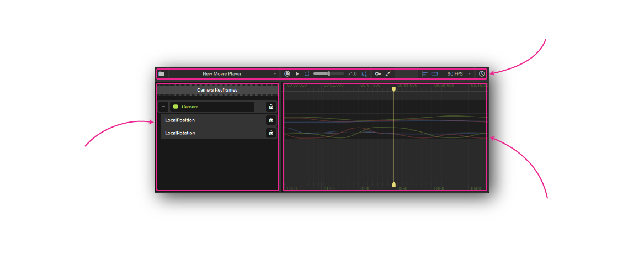The width and height of the screenshot is (644, 254).
Task: Open the 60 FPS dropdown
Action: pyautogui.click(x=459, y=73)
